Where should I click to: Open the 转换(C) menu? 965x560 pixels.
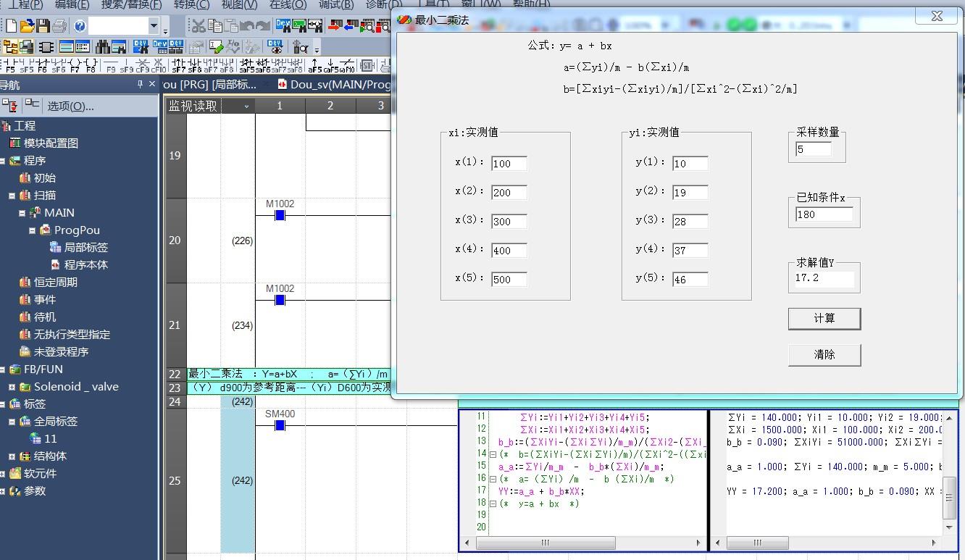tap(191, 4)
